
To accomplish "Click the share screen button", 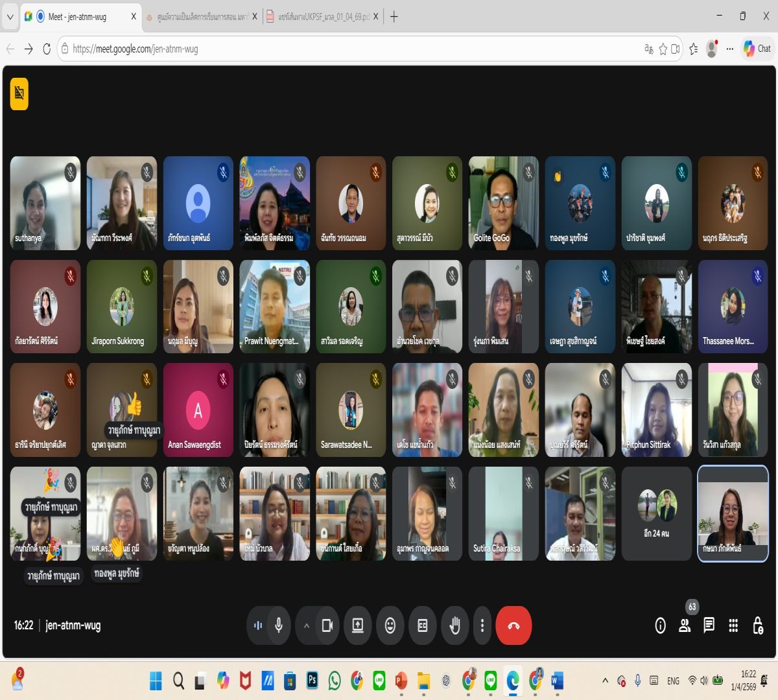I will click(357, 625).
